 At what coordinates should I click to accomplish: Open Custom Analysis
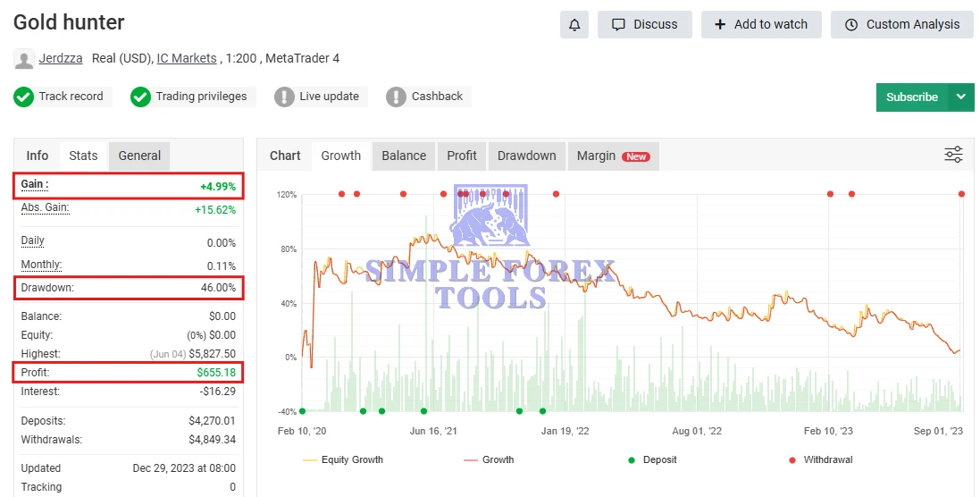point(902,25)
